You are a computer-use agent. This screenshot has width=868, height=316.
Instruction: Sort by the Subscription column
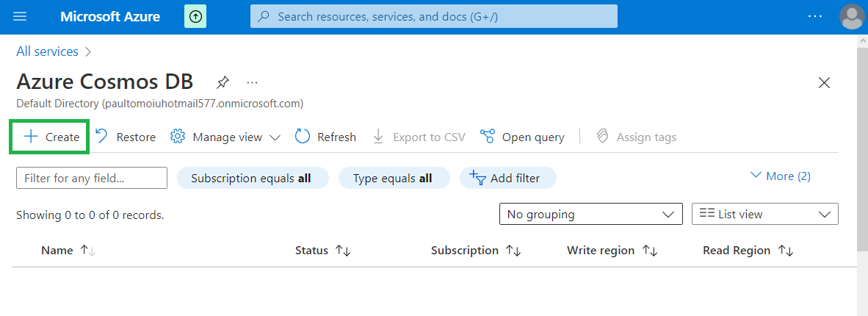(x=476, y=251)
